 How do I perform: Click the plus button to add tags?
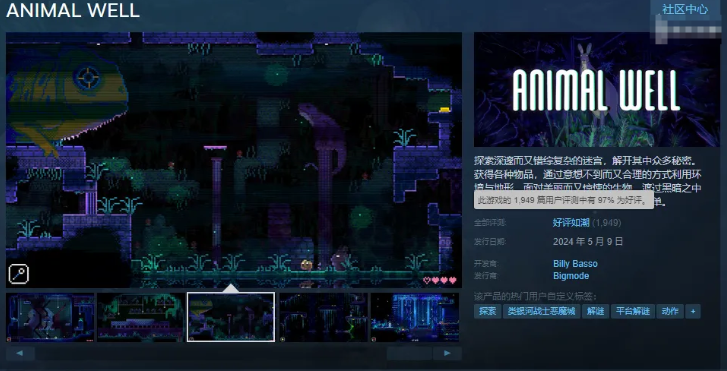[x=693, y=311]
